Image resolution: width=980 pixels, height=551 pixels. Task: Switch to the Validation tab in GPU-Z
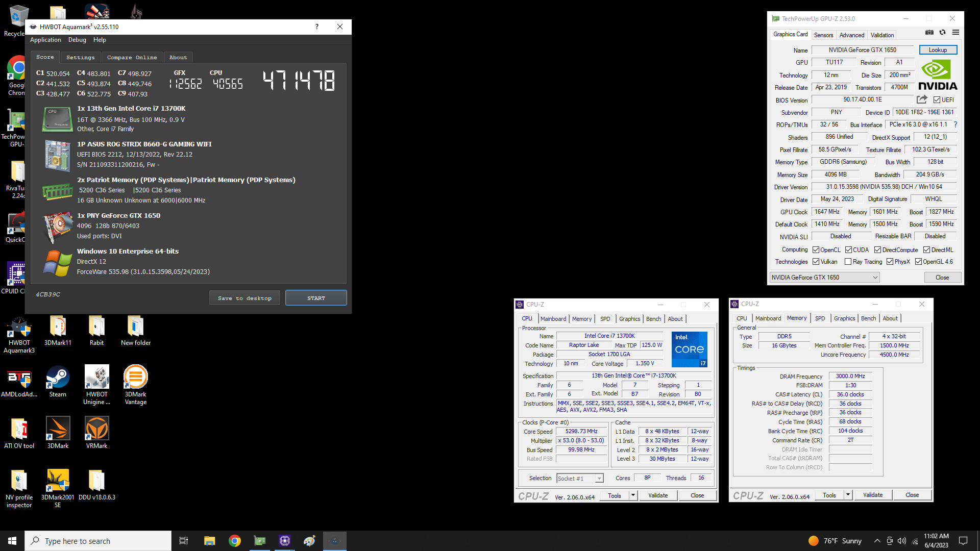pos(882,35)
